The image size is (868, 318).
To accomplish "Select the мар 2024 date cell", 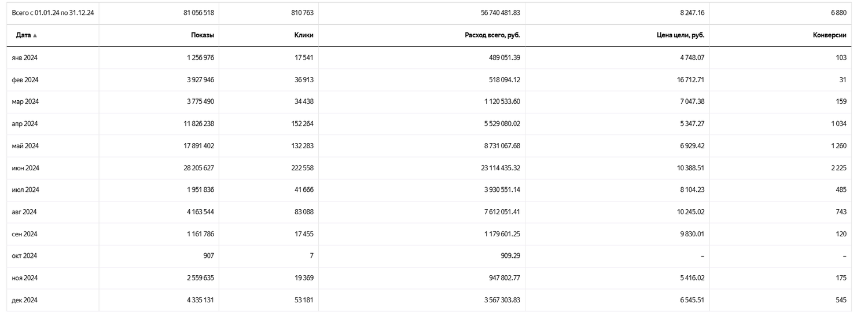I will tap(25, 102).
